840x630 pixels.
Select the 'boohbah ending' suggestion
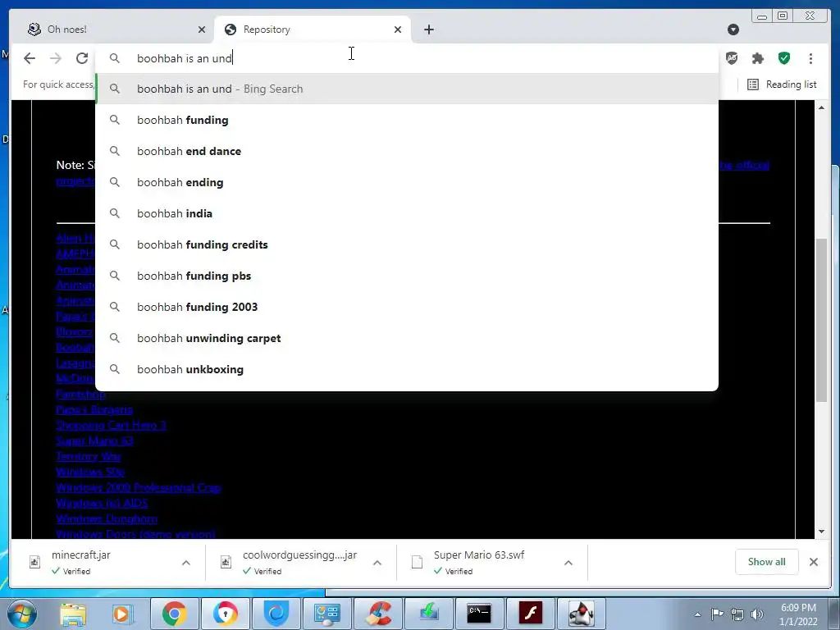[x=407, y=182]
